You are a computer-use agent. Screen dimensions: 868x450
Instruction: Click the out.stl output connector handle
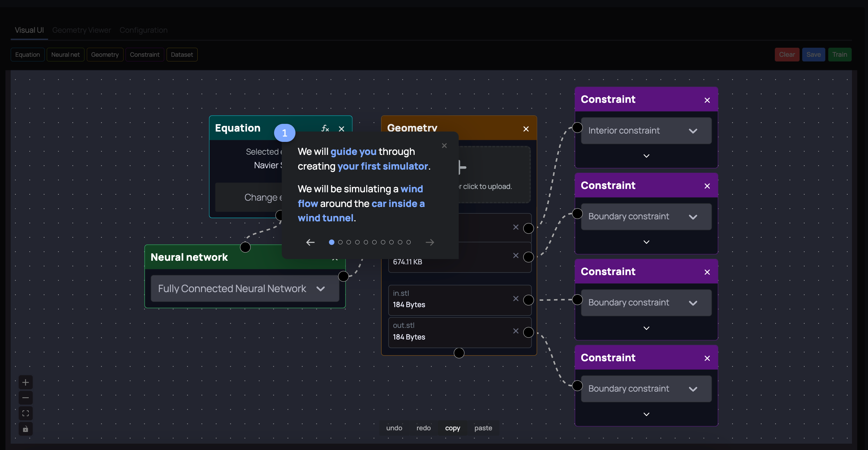(528, 332)
